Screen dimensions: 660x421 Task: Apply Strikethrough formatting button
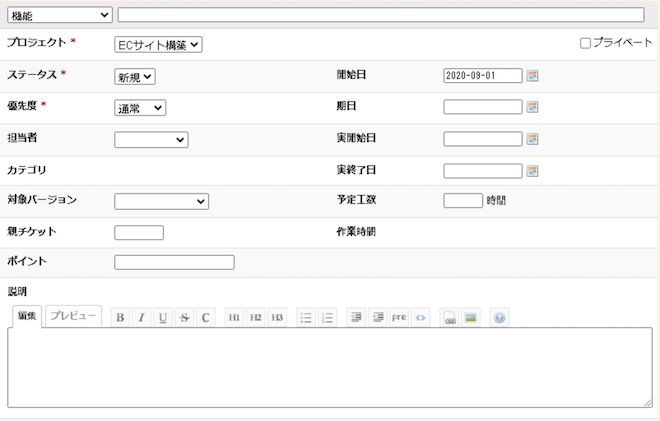click(184, 317)
